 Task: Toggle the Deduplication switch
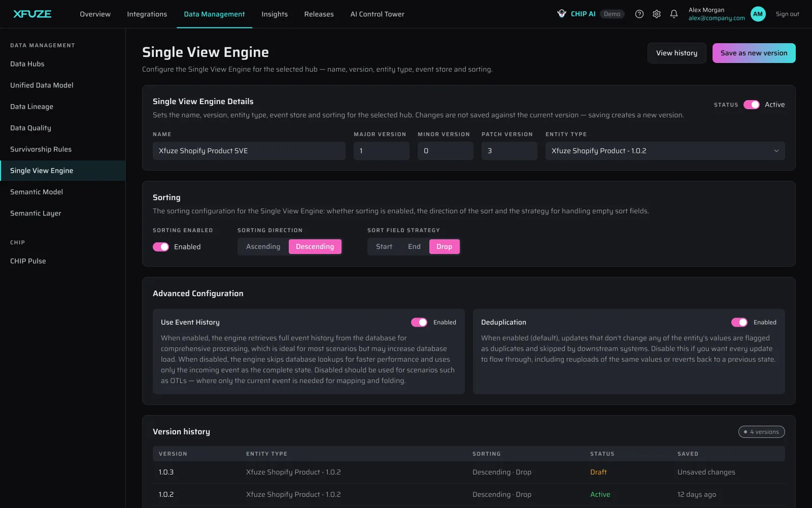(x=739, y=323)
